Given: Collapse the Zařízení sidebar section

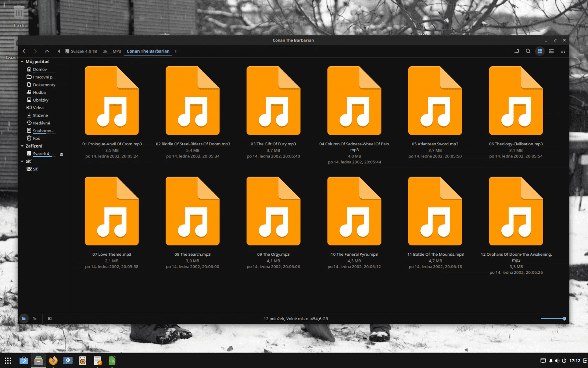Looking at the screenshot, I should [22, 146].
